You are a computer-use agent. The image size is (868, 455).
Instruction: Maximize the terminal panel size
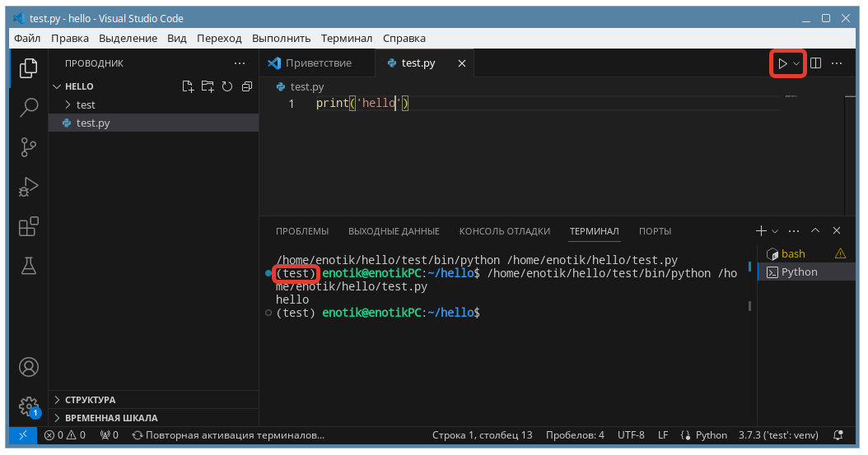(x=814, y=230)
